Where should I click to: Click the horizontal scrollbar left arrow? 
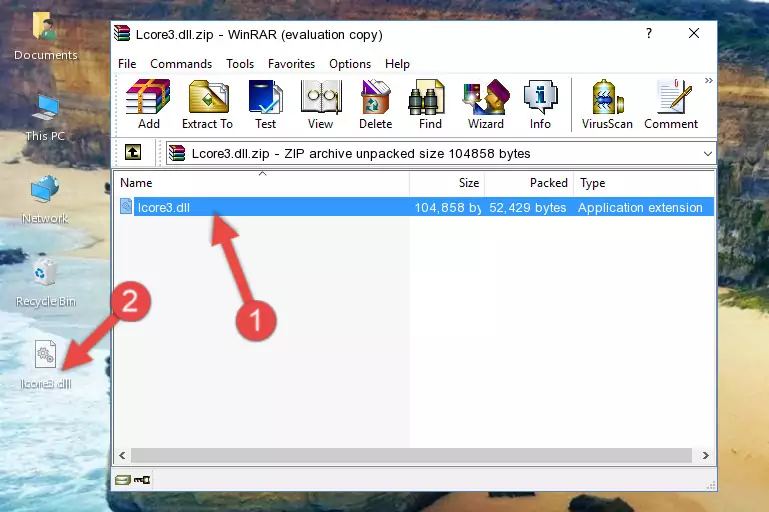(123, 455)
